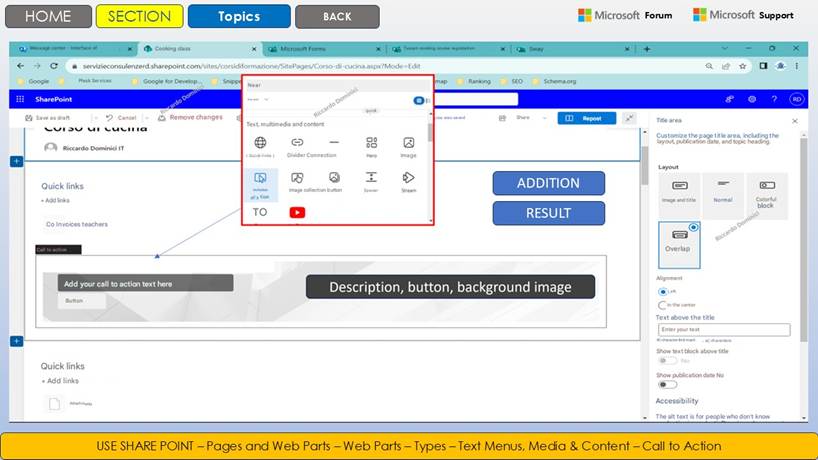Add the Image web part
The image size is (818, 460).
click(408, 142)
